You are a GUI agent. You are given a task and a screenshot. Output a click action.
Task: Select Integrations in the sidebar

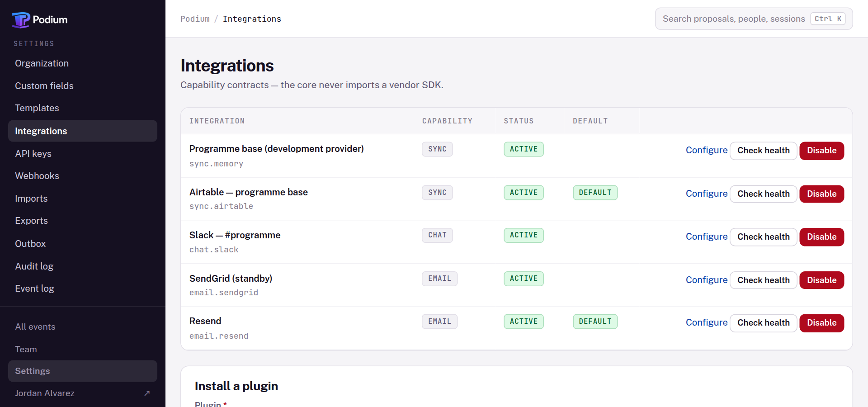click(83, 131)
